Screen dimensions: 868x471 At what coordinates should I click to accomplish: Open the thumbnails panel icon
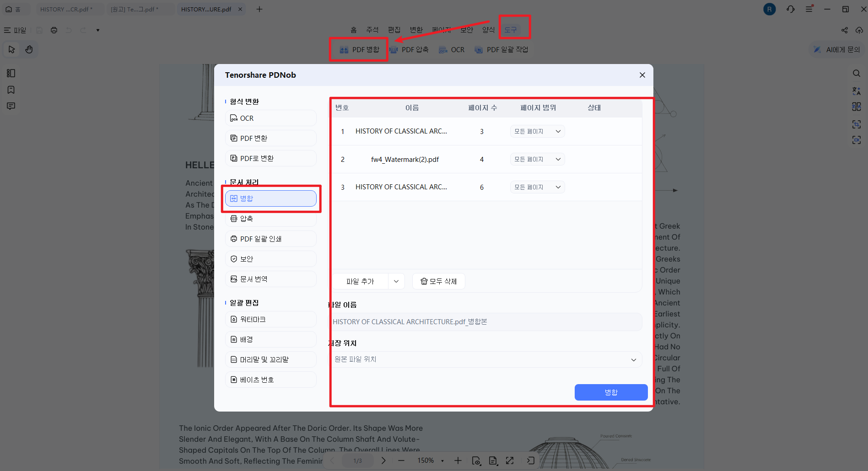pyautogui.click(x=11, y=73)
